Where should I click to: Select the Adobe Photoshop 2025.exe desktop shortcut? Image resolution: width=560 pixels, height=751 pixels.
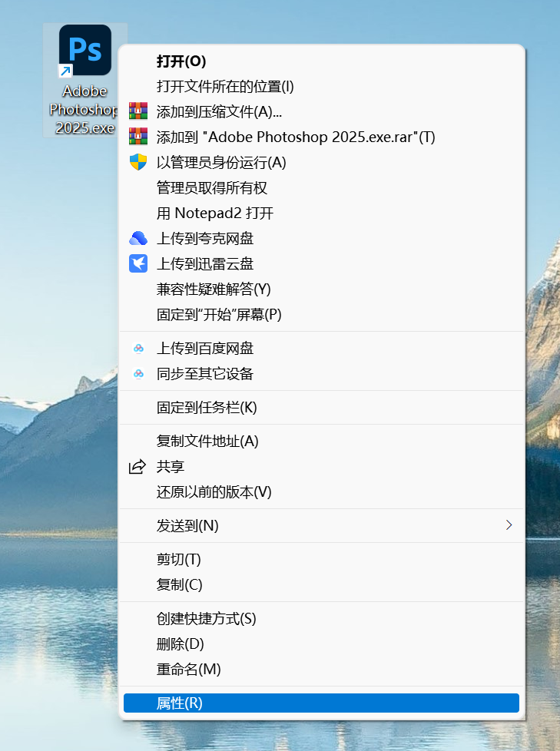(x=84, y=80)
